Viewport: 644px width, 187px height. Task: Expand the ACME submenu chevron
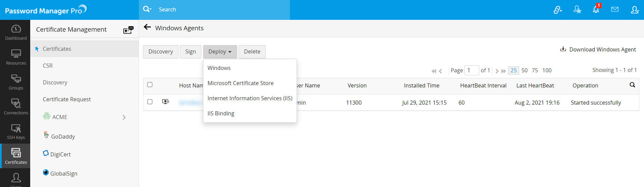click(124, 117)
